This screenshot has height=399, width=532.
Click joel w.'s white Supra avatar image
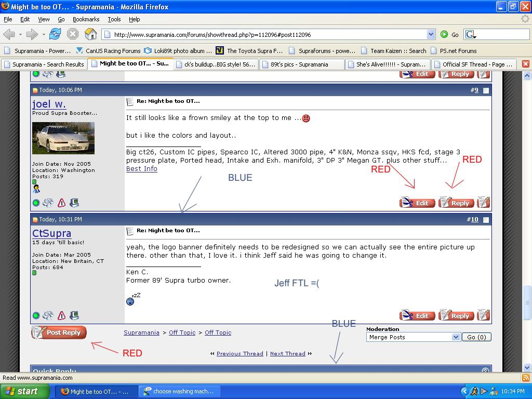(x=63, y=138)
